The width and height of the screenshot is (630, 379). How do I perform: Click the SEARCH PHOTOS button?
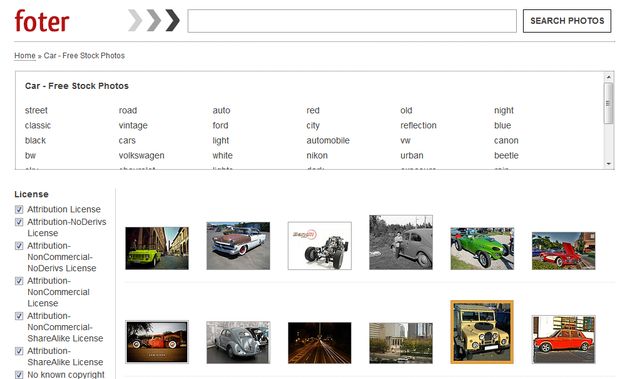click(x=567, y=21)
